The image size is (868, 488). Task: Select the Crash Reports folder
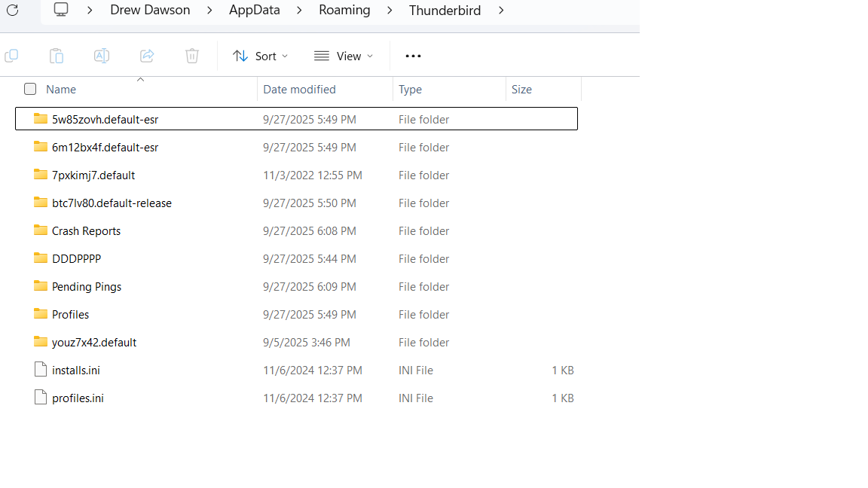(296, 230)
